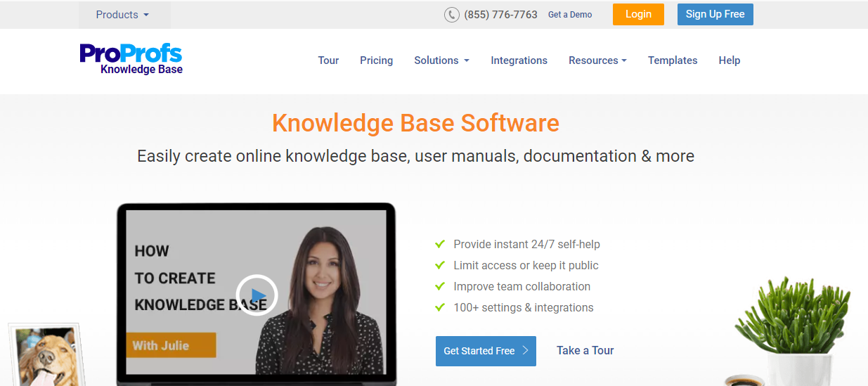This screenshot has height=386, width=868.
Task: Click the Take a Tour link
Action: (585, 350)
